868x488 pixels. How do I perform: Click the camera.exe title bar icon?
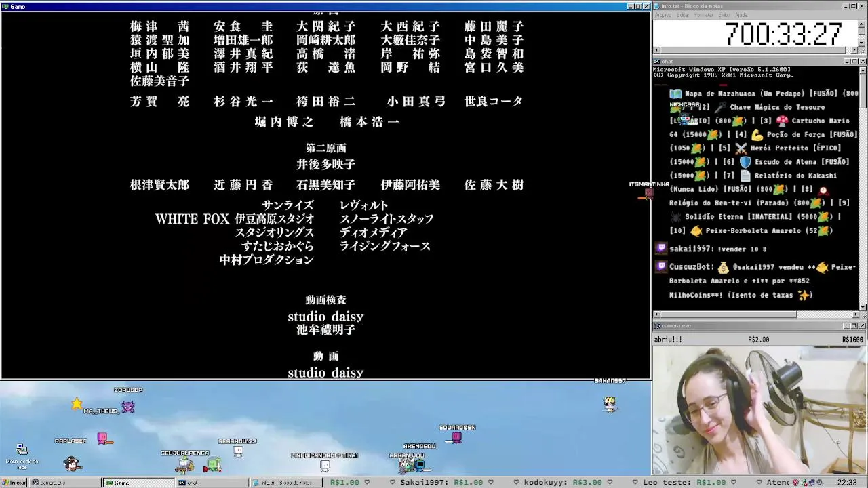pyautogui.click(x=658, y=326)
